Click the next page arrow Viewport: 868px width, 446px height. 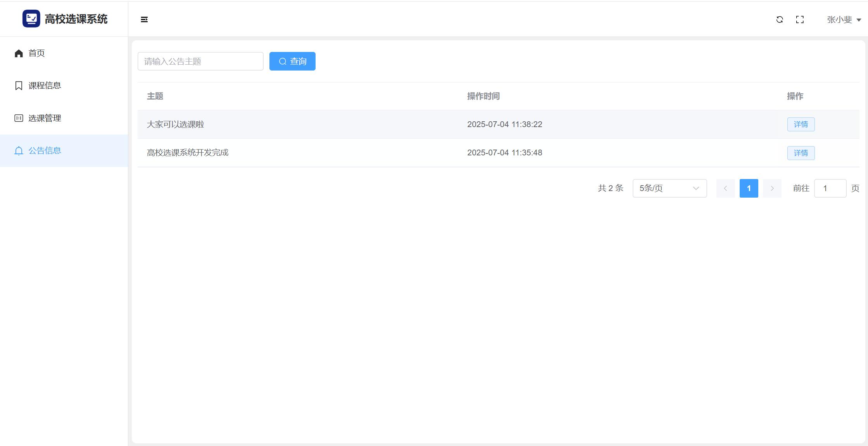coord(772,188)
